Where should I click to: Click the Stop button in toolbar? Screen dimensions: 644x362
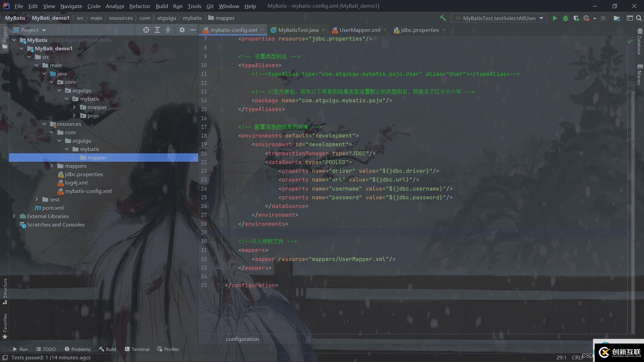(603, 18)
